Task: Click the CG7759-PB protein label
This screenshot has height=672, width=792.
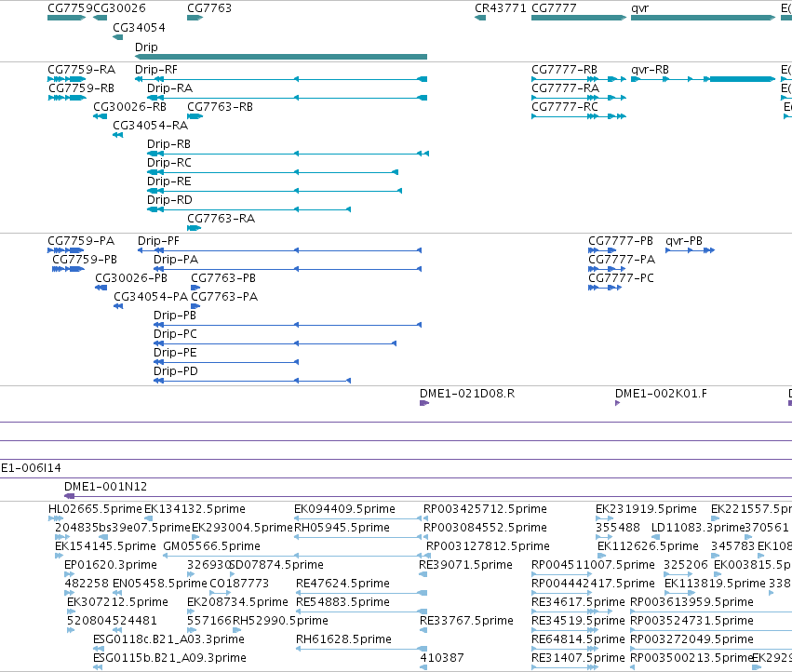Action: click(x=85, y=259)
